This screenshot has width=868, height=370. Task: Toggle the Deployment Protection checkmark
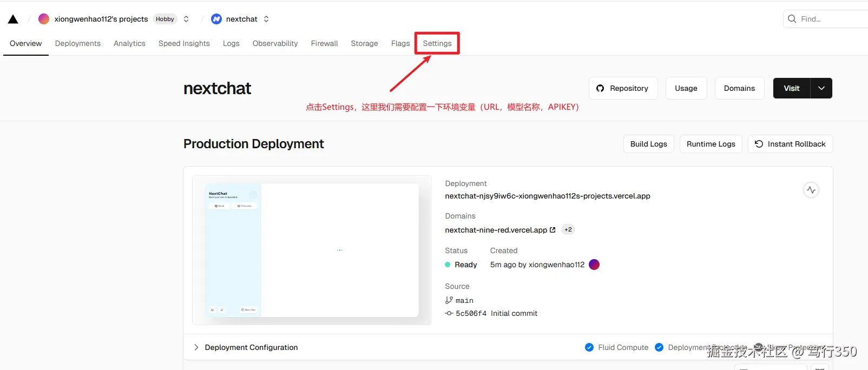click(659, 347)
